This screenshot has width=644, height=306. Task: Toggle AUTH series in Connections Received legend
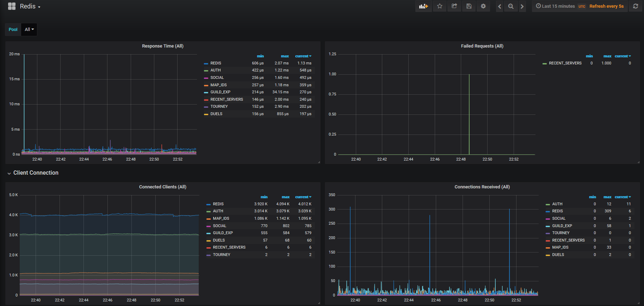coord(557,204)
